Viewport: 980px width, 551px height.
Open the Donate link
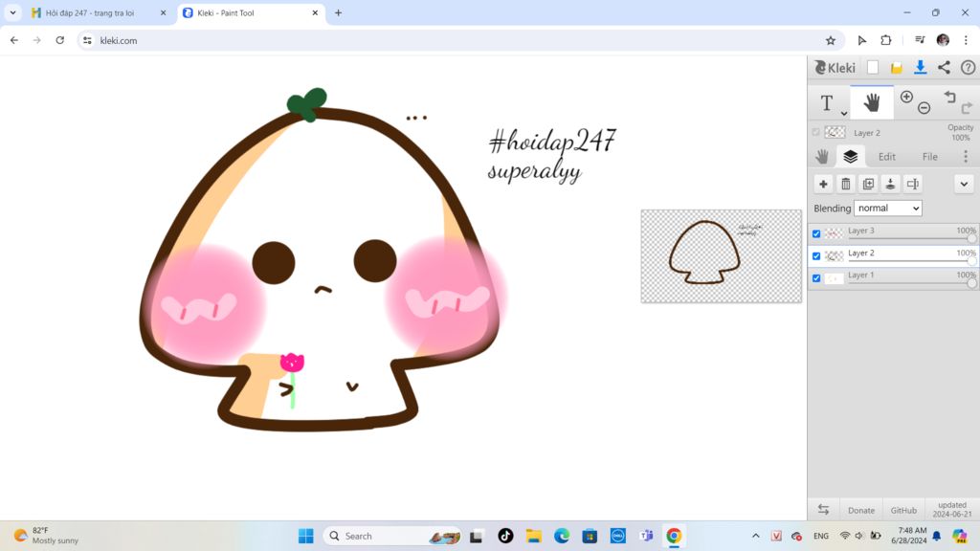tap(860, 511)
